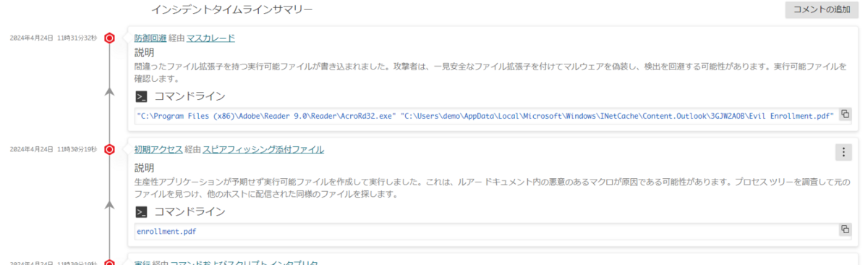
Task: Click the timestamp 2024年4月24日 11時30分19秒
Action: coord(54,150)
